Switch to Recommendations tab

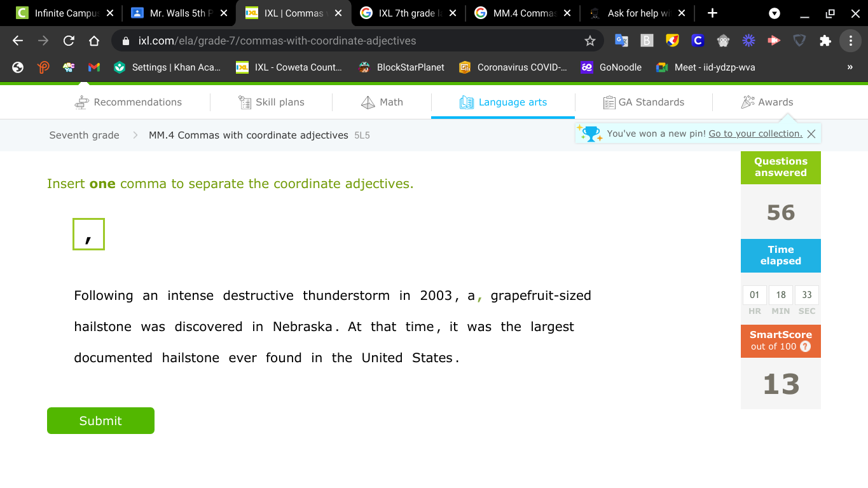tap(128, 102)
